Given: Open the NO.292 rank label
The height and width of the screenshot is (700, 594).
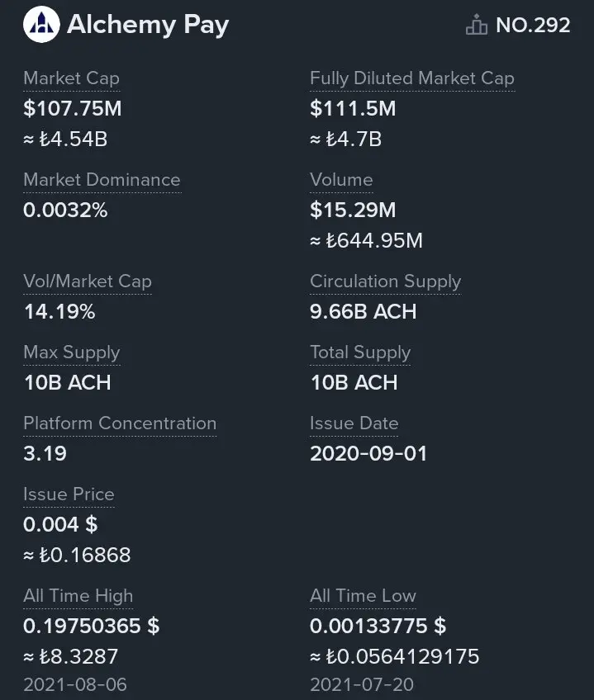Looking at the screenshot, I should (533, 25).
